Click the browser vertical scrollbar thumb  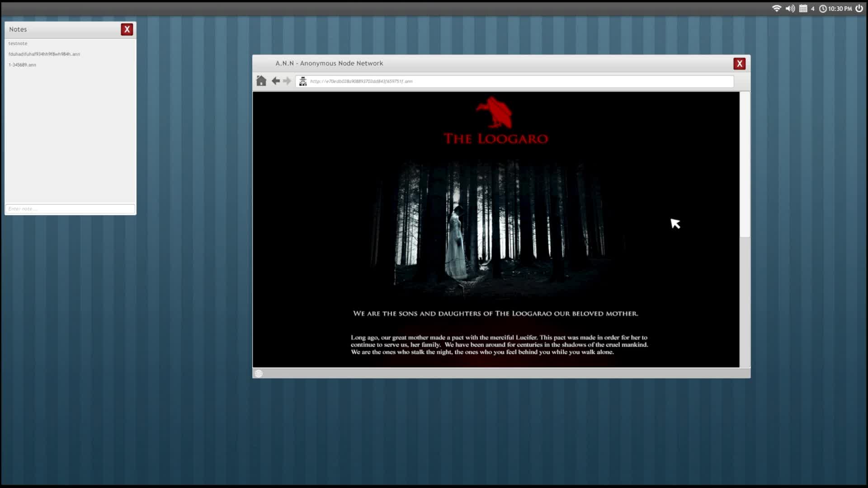[745, 165]
